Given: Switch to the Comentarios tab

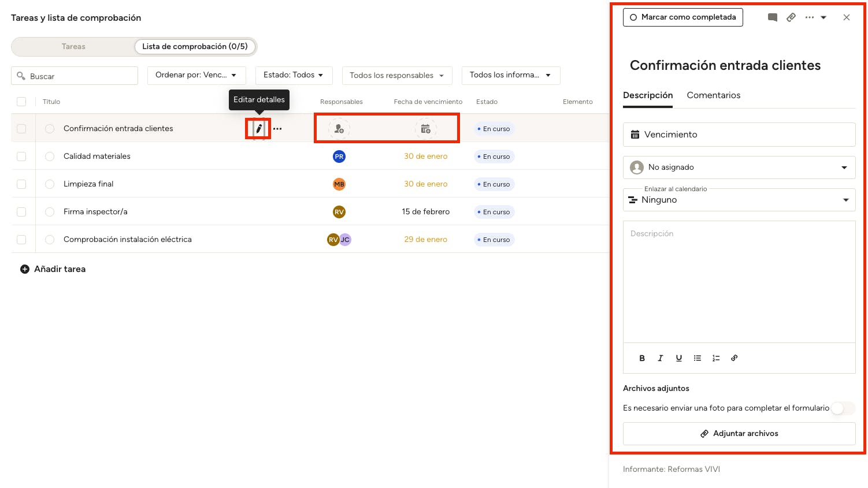Looking at the screenshot, I should coord(713,95).
